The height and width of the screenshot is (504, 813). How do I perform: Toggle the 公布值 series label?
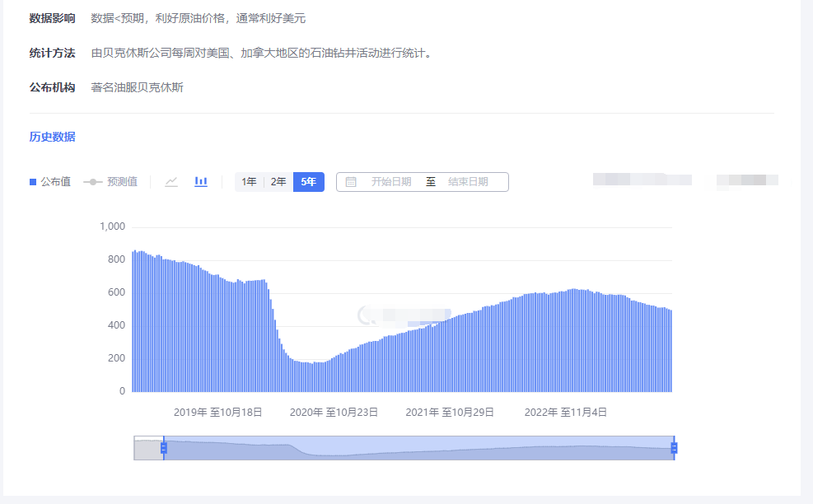click(x=55, y=182)
